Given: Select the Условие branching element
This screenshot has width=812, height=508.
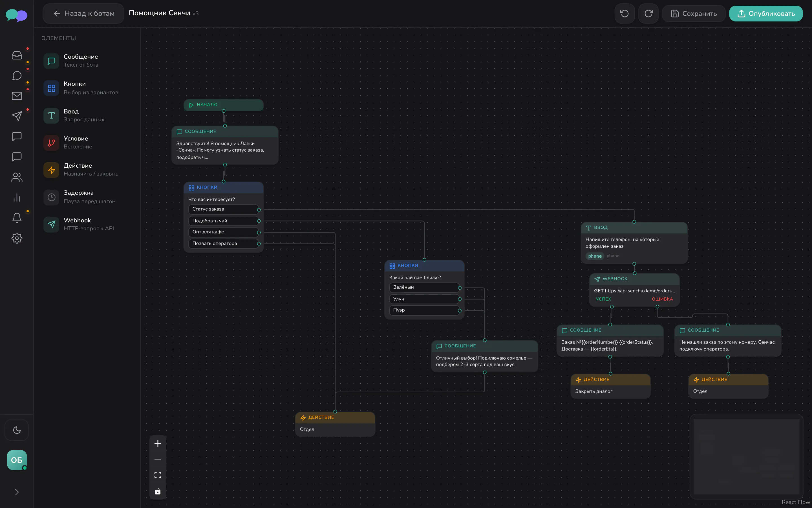Looking at the screenshot, I should pos(87,143).
